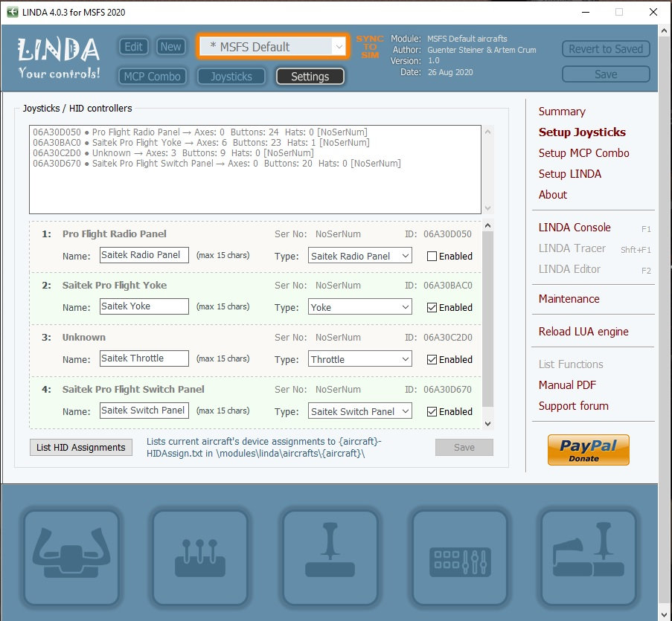
Task: Click HID list scroll down arrow
Action: pyautogui.click(x=487, y=208)
